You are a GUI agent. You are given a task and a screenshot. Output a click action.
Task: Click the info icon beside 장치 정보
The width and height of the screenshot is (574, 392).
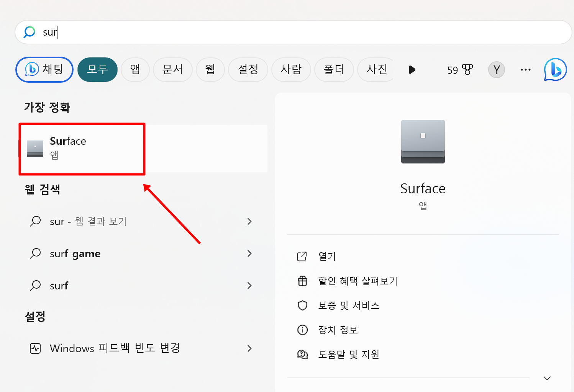pos(303,330)
